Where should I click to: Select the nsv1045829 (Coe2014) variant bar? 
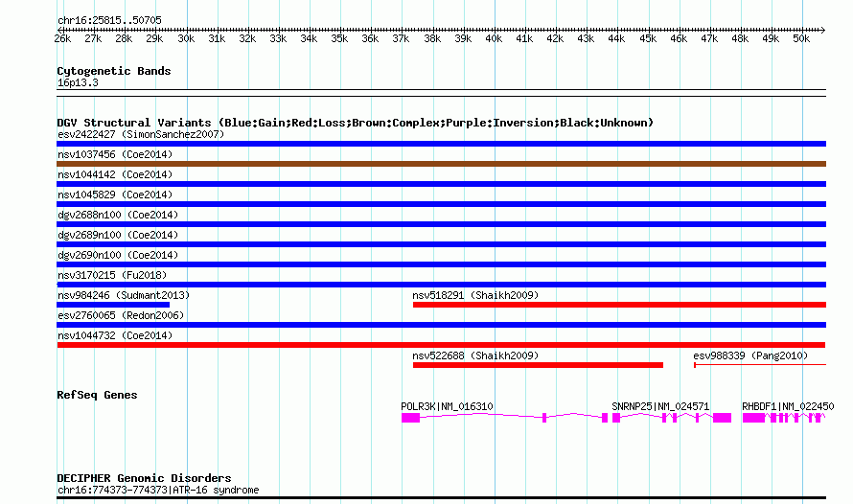441,204
